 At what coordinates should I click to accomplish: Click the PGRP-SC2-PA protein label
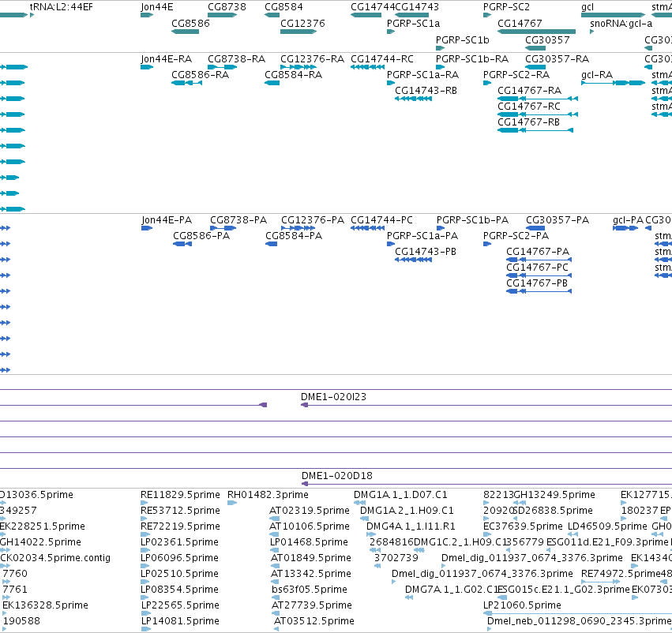click(x=516, y=235)
